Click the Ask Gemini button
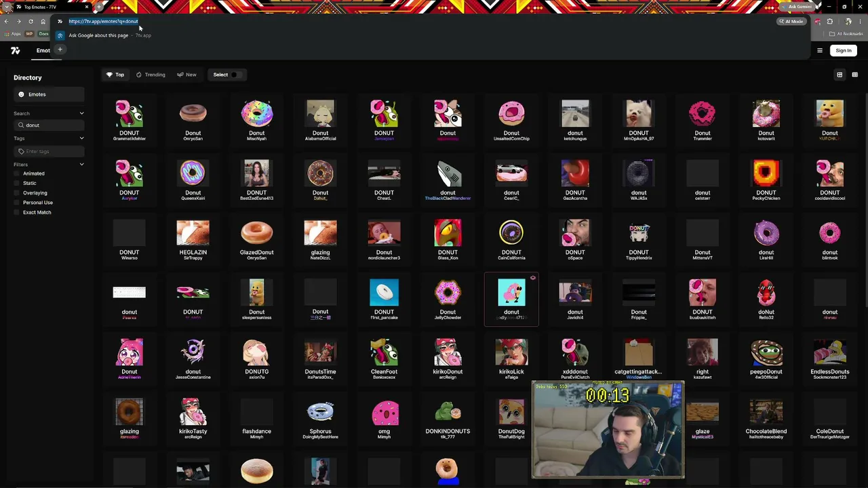This screenshot has height=488, width=868. click(796, 7)
